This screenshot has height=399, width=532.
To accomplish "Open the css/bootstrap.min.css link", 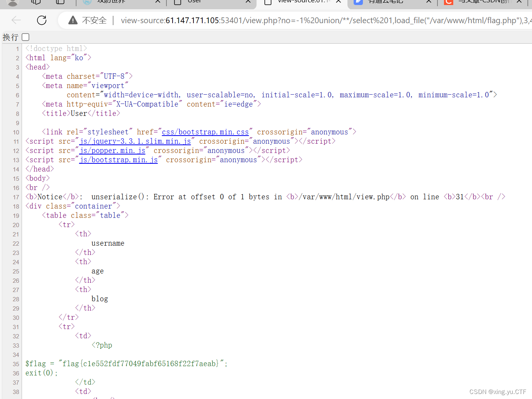I will (x=205, y=132).
